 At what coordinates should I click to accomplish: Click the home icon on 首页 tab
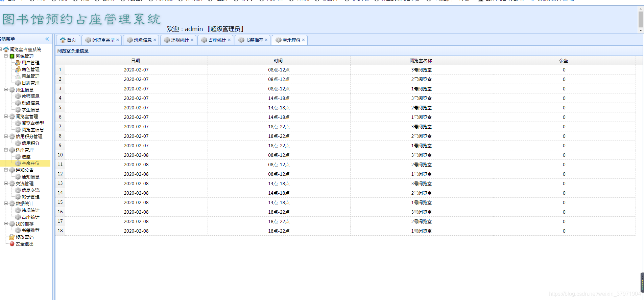(x=63, y=40)
